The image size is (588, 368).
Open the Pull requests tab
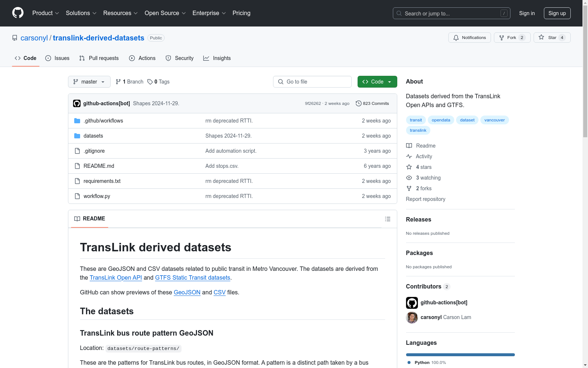click(99, 58)
